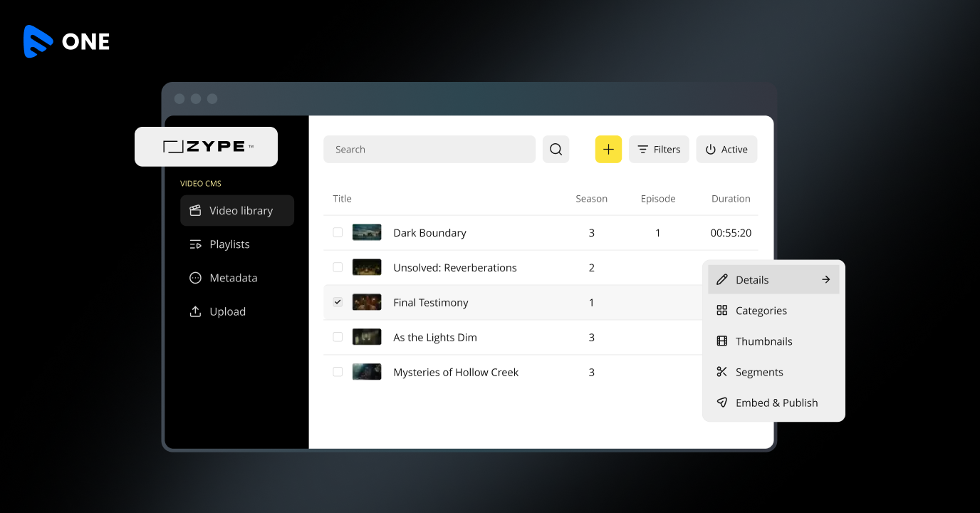
Task: Open the Filters button
Action: (659, 150)
